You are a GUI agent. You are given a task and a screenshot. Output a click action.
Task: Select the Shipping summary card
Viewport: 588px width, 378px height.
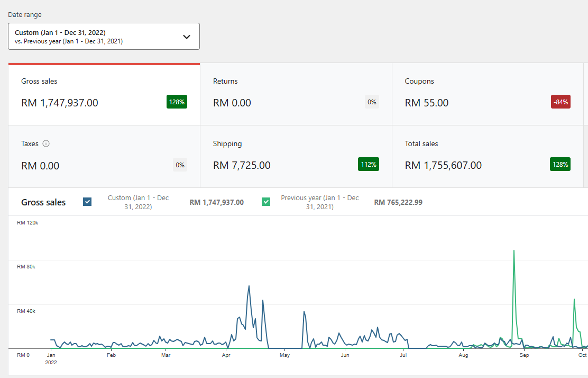click(296, 157)
